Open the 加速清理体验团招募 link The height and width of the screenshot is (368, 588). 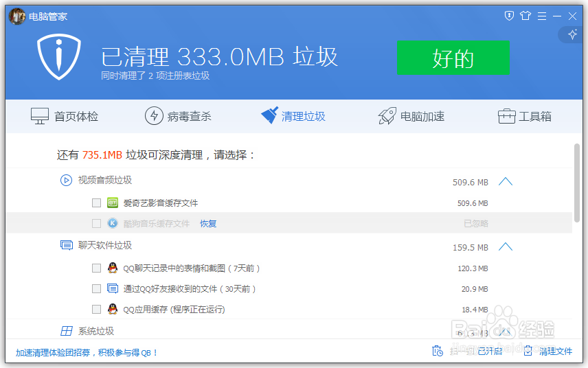pos(87,353)
